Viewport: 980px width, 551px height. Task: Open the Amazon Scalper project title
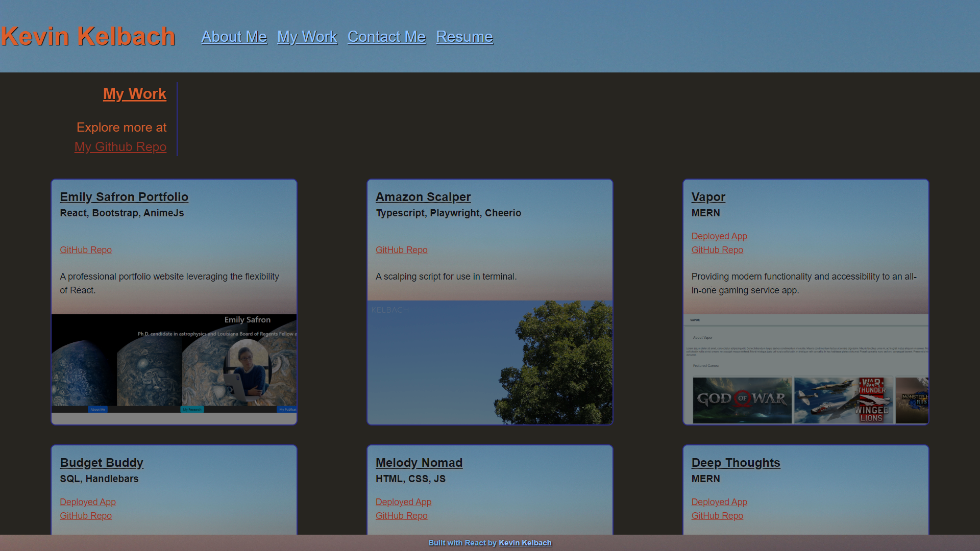pos(423,197)
